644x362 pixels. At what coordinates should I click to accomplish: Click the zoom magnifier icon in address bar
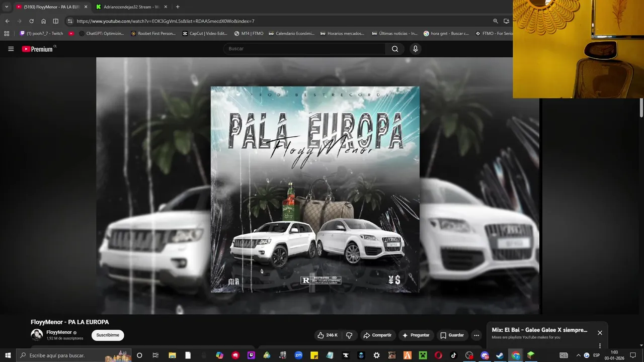[496, 21]
